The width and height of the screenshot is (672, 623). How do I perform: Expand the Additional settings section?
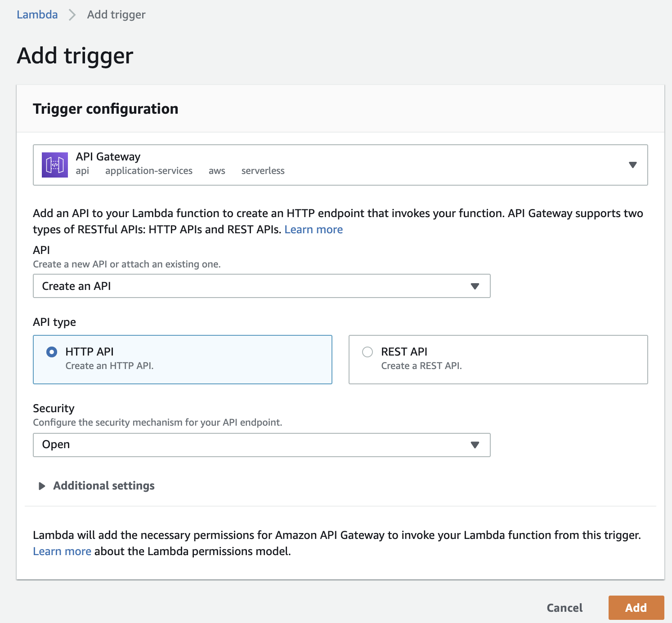pyautogui.click(x=103, y=485)
